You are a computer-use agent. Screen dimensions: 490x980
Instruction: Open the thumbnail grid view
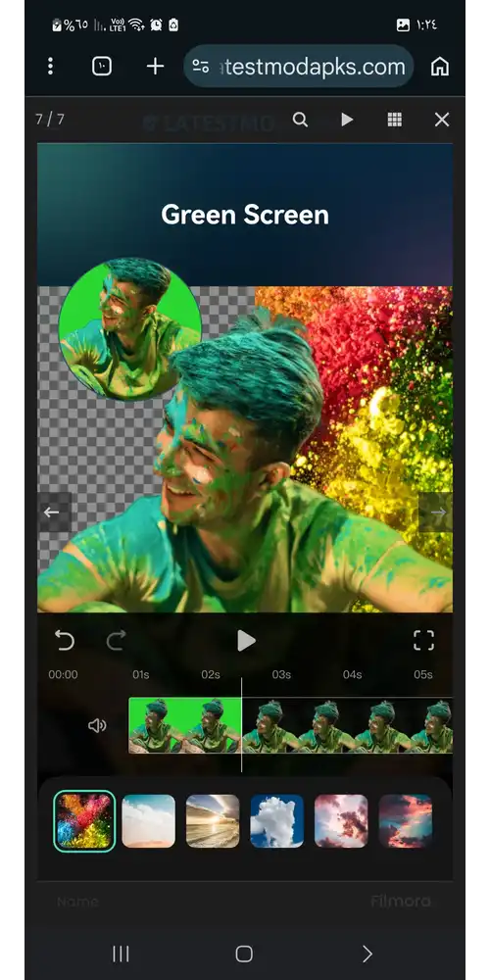point(394,120)
